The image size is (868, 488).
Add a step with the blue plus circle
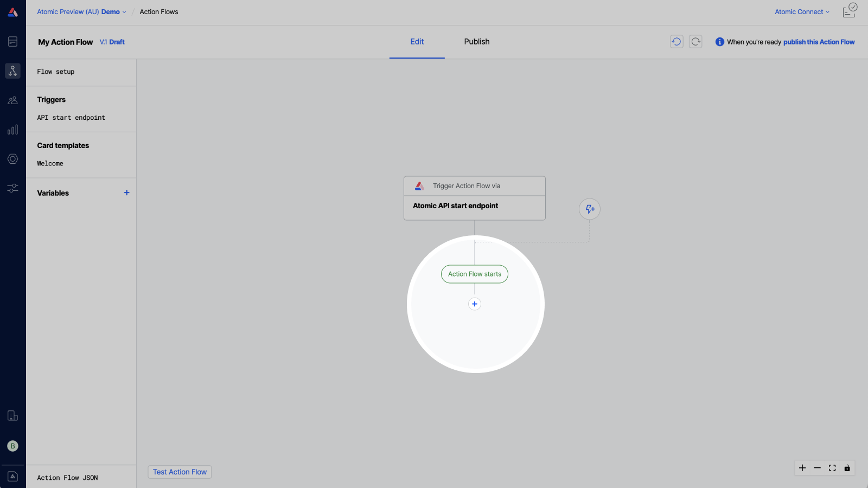pos(475,304)
